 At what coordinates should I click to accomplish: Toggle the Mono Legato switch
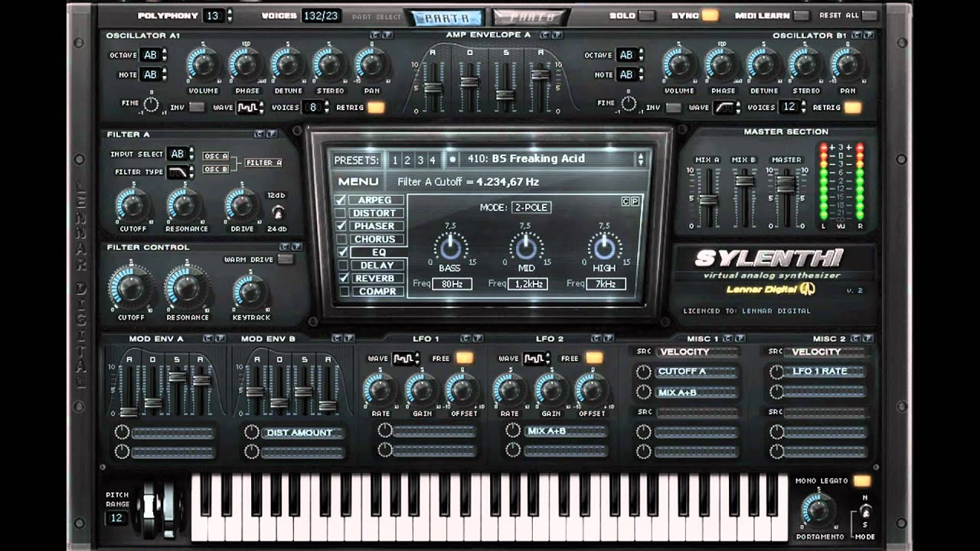tap(862, 481)
